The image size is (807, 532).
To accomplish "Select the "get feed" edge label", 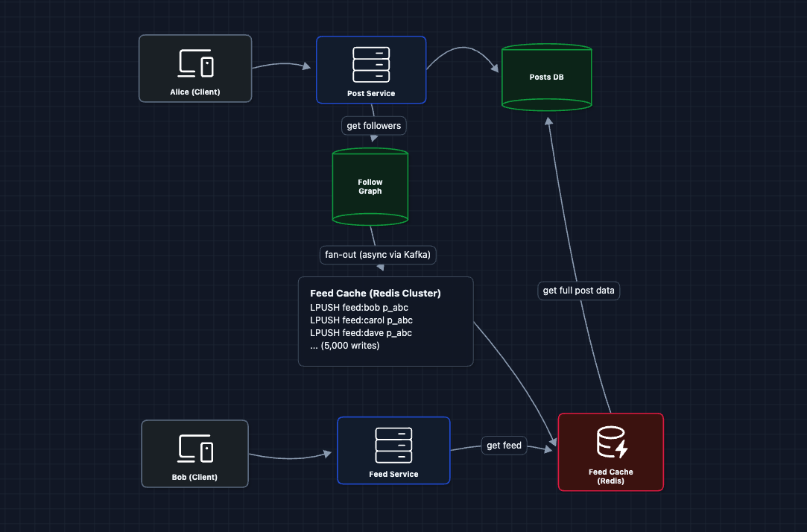I will pos(504,446).
